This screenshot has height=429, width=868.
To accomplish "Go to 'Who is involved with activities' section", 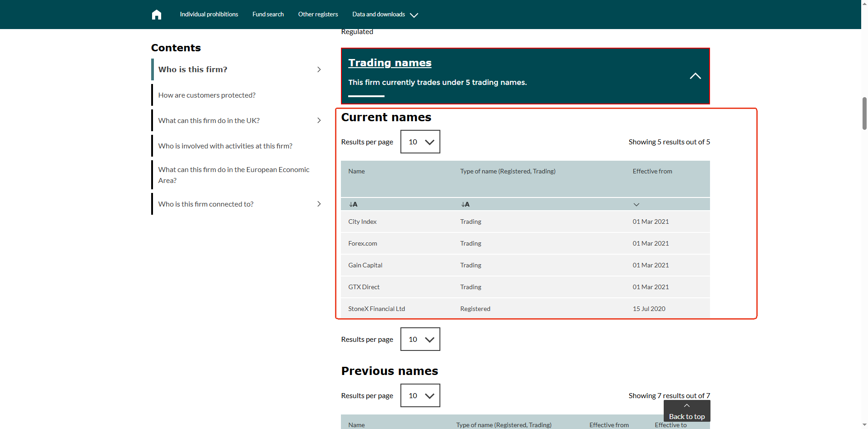I will [225, 146].
